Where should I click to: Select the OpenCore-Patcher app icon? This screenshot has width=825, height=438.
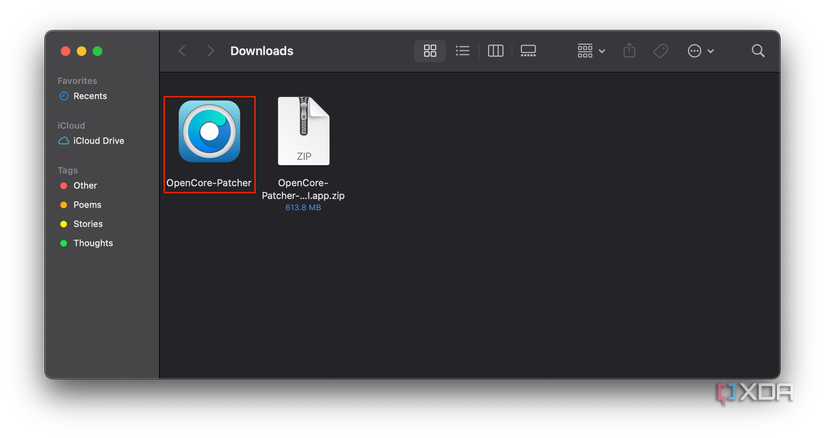(x=209, y=132)
